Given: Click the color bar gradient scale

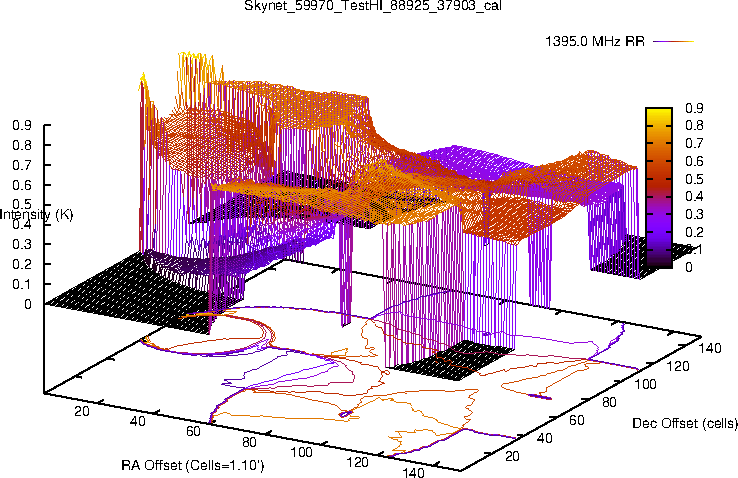Looking at the screenshot, I should pyautogui.click(x=659, y=188).
